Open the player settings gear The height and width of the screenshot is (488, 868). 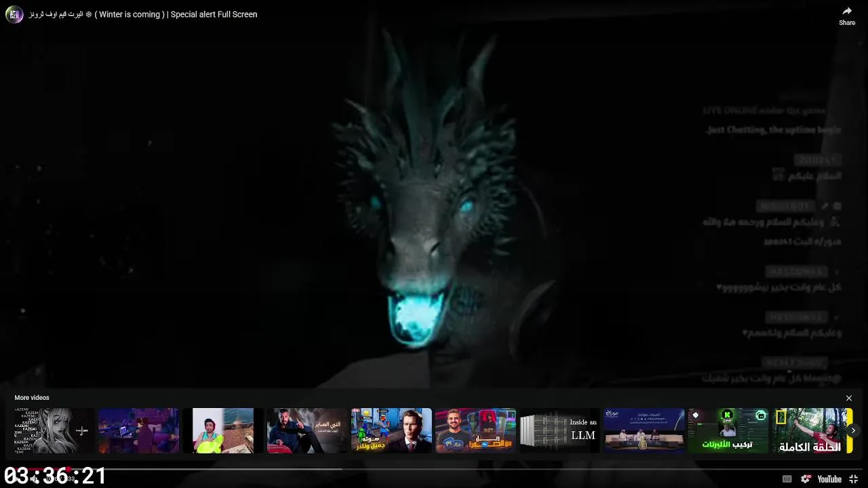(806, 479)
